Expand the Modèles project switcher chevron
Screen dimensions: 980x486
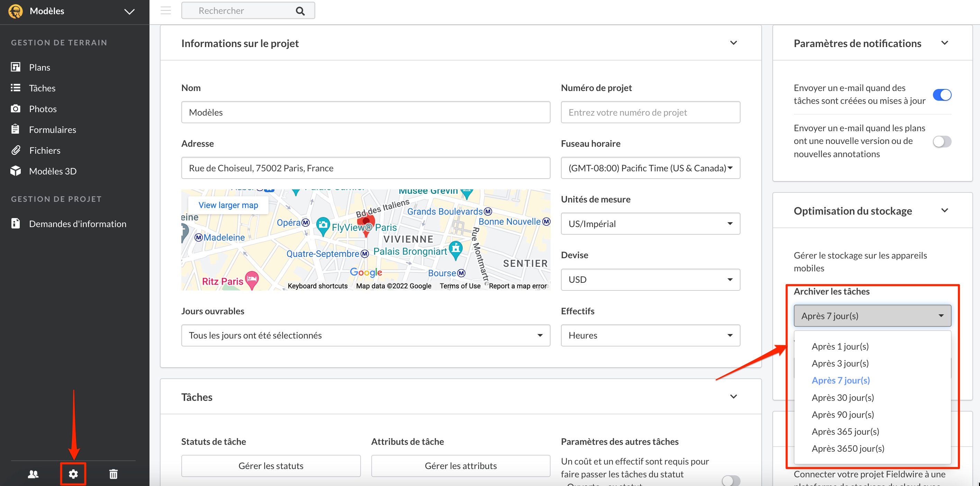click(x=129, y=11)
